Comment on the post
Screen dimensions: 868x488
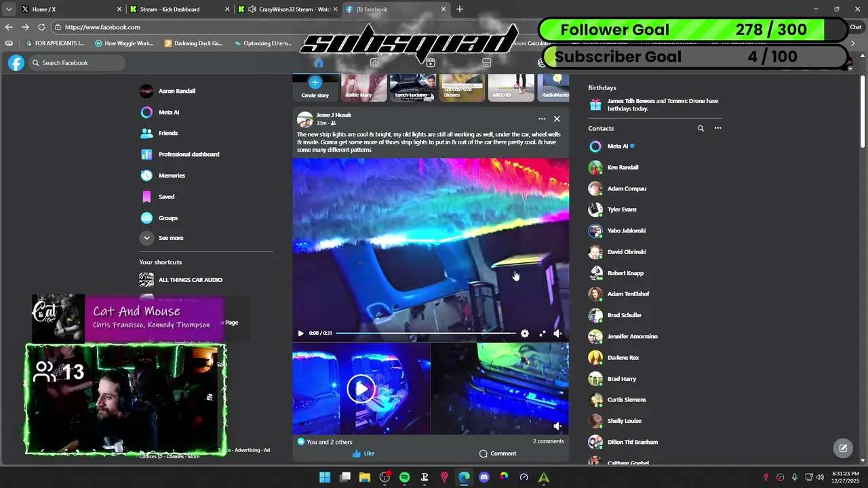pos(498,453)
